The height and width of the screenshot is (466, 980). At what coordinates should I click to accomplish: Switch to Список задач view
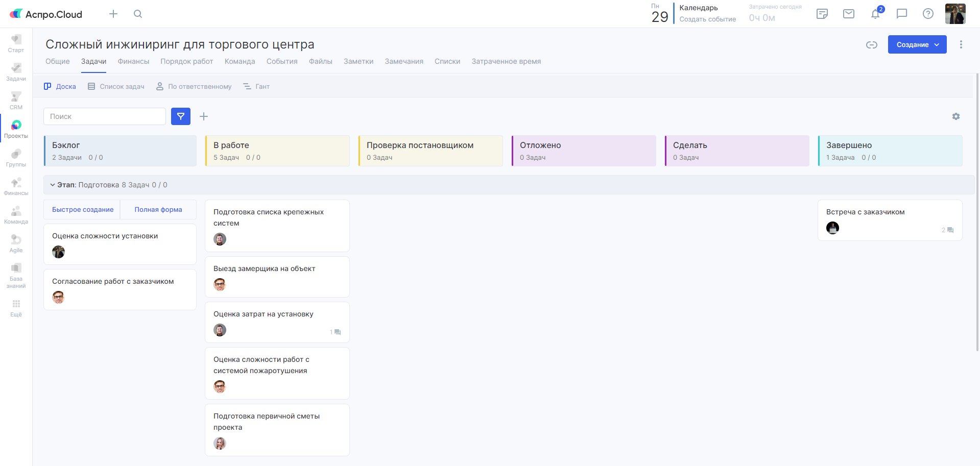pos(116,87)
